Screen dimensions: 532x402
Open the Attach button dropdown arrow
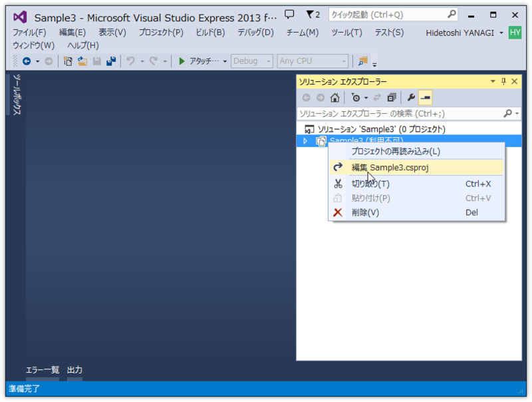pos(225,61)
